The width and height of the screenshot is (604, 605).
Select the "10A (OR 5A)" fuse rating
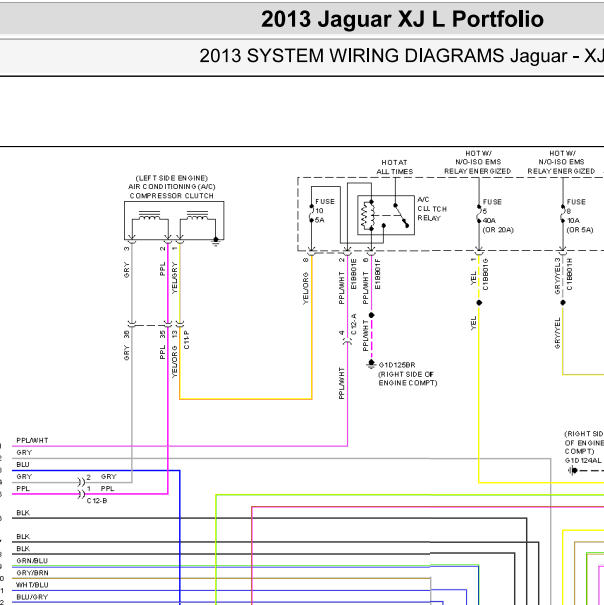[580, 225]
